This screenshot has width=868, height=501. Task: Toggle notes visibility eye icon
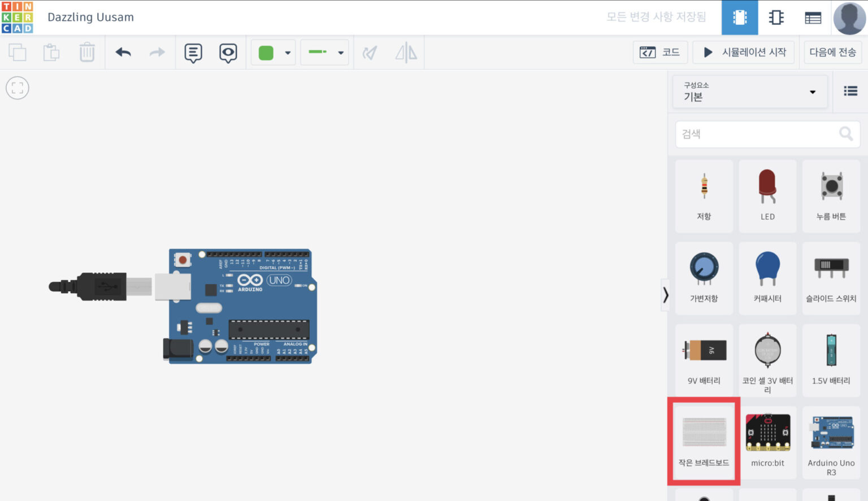[x=228, y=53]
